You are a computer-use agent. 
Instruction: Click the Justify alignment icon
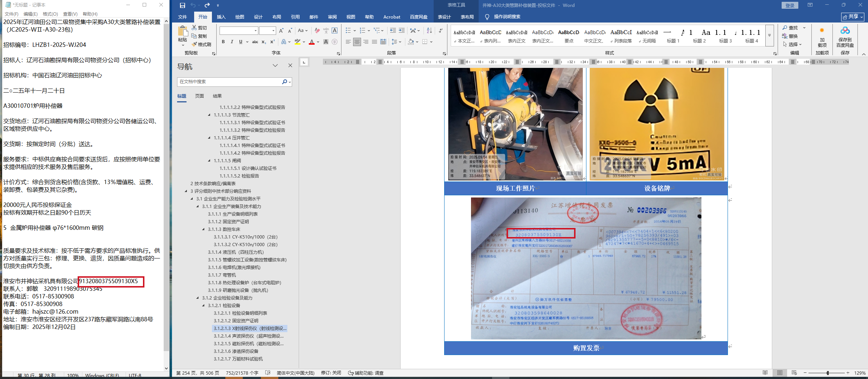tap(374, 42)
